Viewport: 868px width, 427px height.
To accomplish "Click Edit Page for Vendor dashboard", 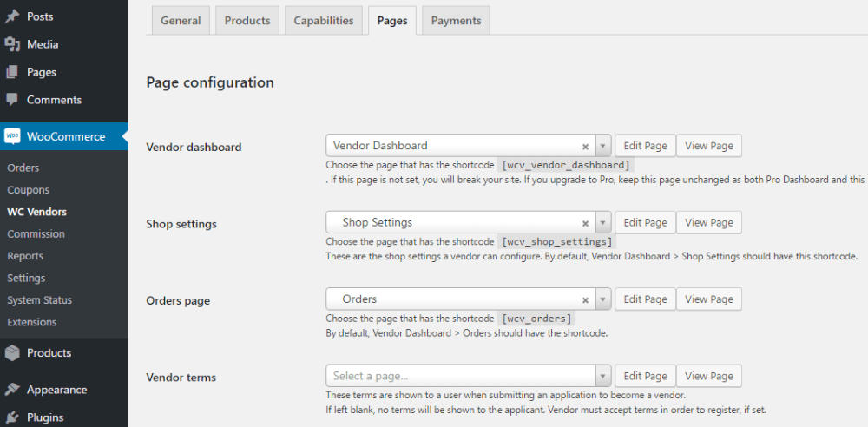I will point(645,146).
